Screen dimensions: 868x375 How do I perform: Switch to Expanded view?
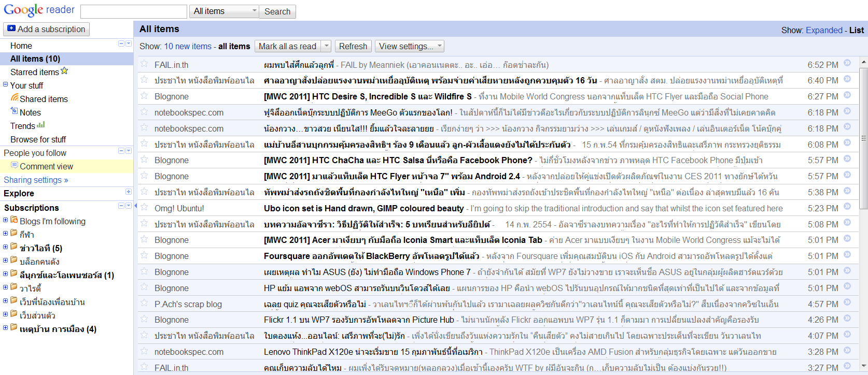(824, 30)
